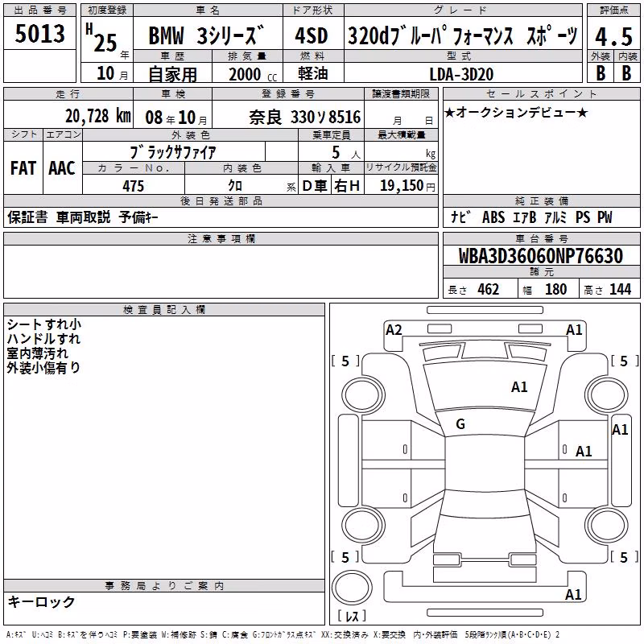Click the registration month 10月 under H25
Viewport: 644px width, 644px height.
[112, 73]
